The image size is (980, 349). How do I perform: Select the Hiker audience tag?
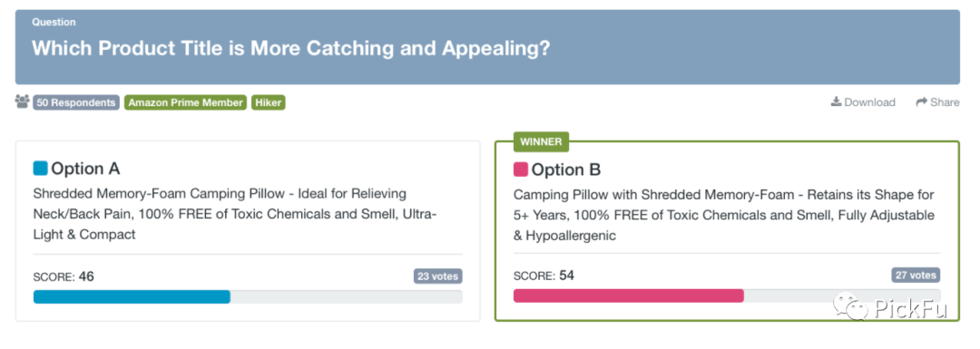[x=269, y=102]
